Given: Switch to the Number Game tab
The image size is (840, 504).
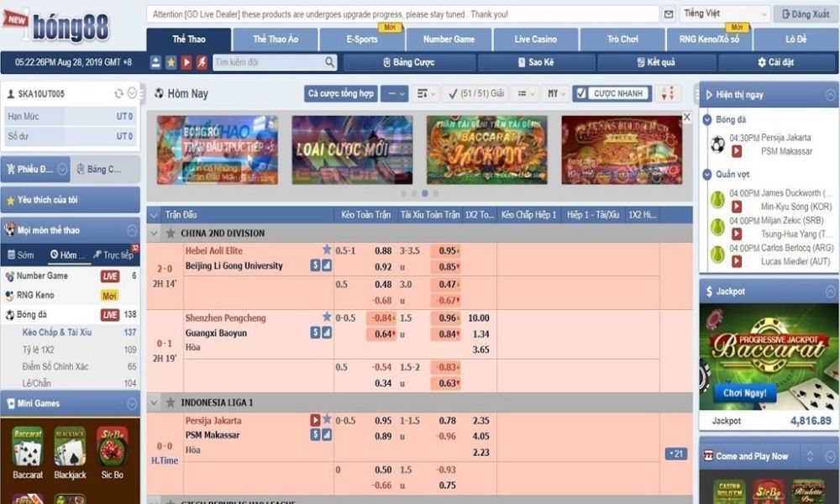Looking at the screenshot, I should tap(449, 39).
